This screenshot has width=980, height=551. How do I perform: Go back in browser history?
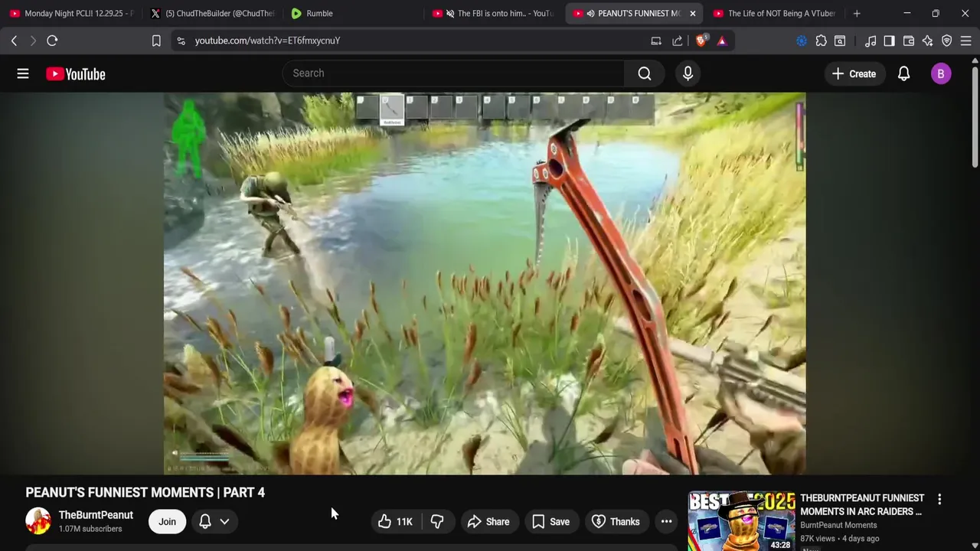(x=14, y=41)
